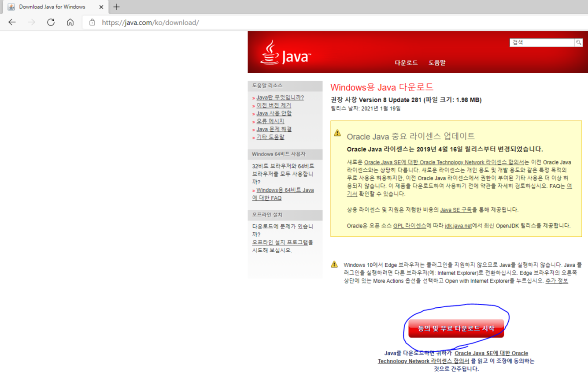Click the Java favicon on browser tab

click(x=11, y=7)
